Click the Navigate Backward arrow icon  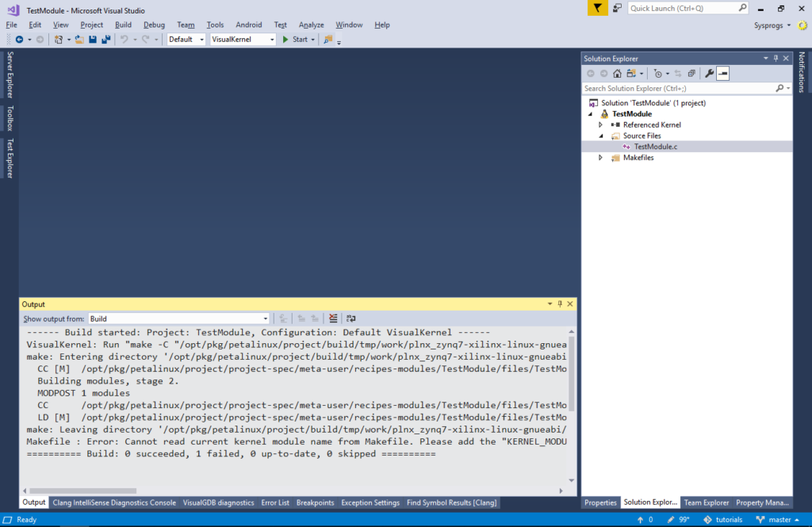[20, 40]
